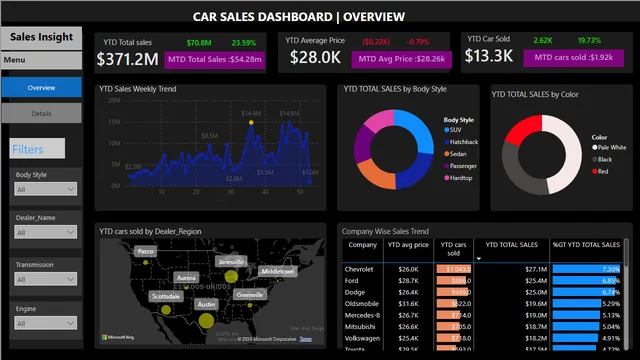
Task: Click MTD Avg Price purple badge
Action: pyautogui.click(x=402, y=59)
